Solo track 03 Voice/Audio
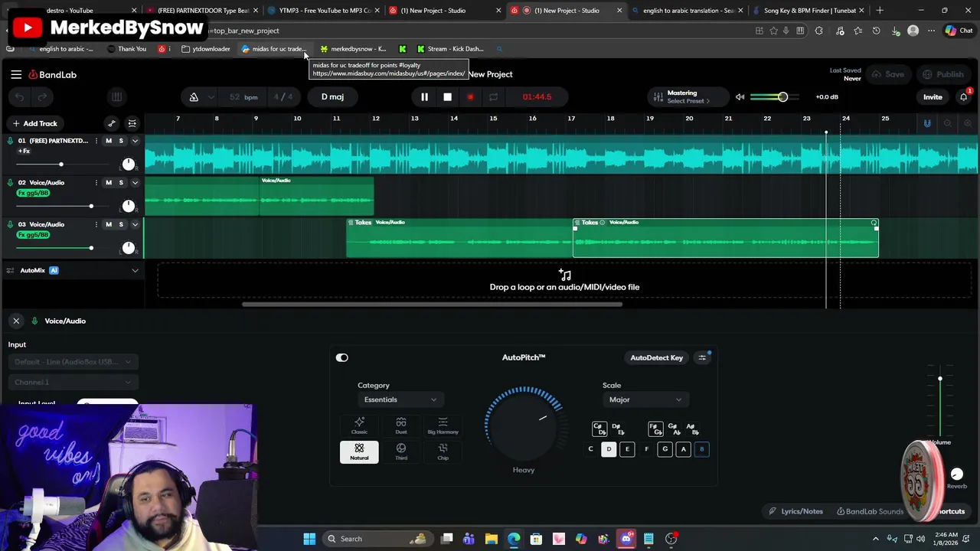This screenshot has width=980, height=551. 121,224
